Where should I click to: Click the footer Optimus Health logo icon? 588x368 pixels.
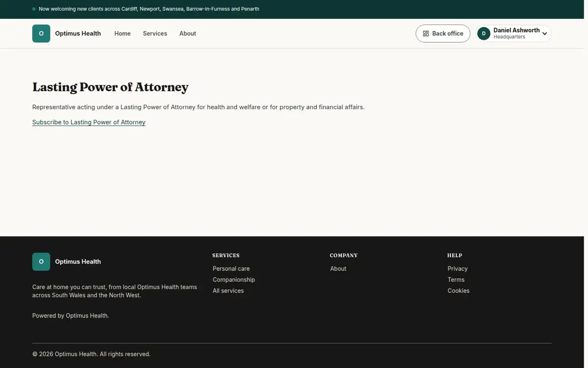click(41, 262)
